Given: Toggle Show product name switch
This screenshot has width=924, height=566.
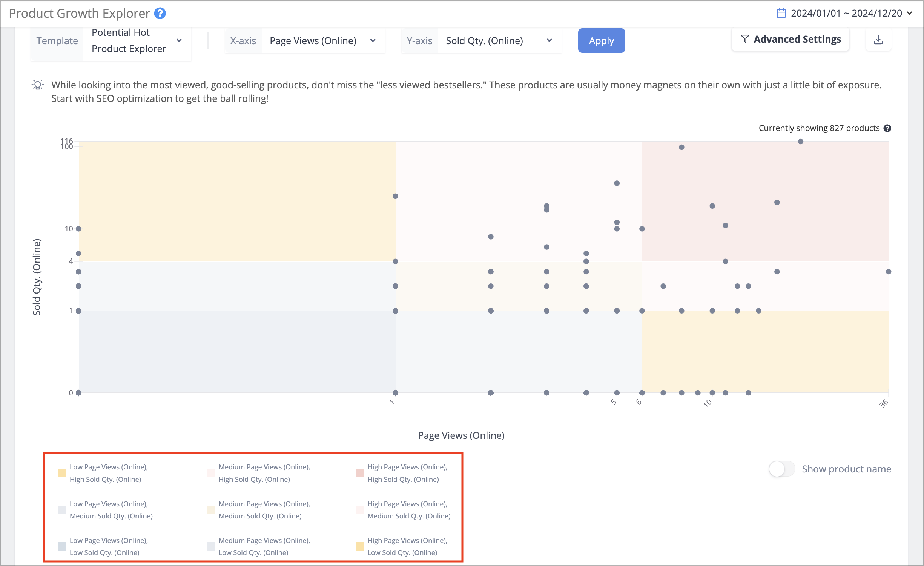Looking at the screenshot, I should coord(781,469).
